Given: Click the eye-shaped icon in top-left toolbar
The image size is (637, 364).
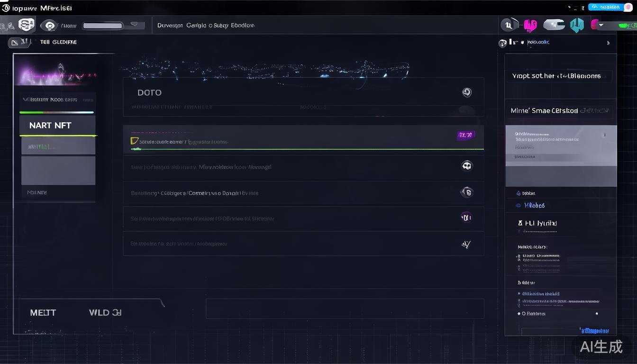Looking at the screenshot, I should [48, 26].
